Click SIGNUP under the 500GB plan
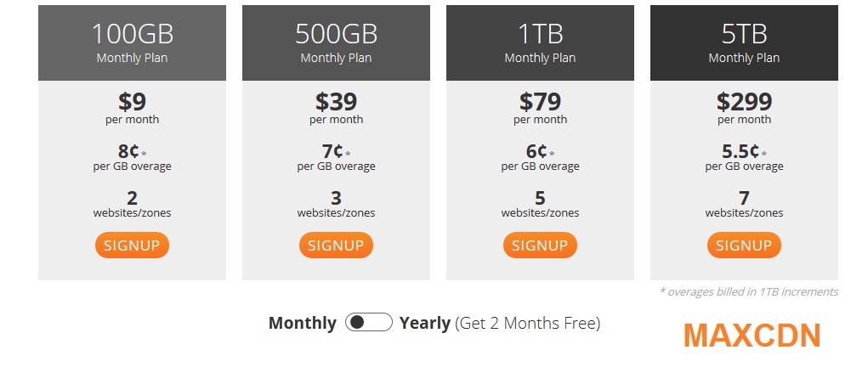Viewport: 868px width, 367px height. (x=336, y=246)
